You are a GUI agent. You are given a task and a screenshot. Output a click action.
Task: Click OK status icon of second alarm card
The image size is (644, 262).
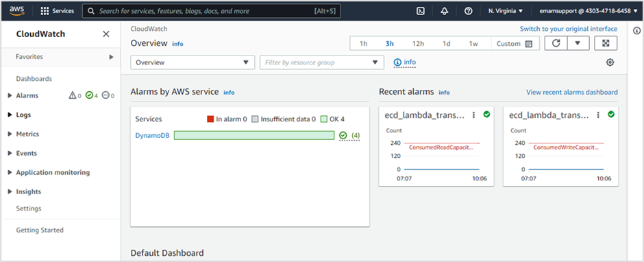tap(611, 115)
